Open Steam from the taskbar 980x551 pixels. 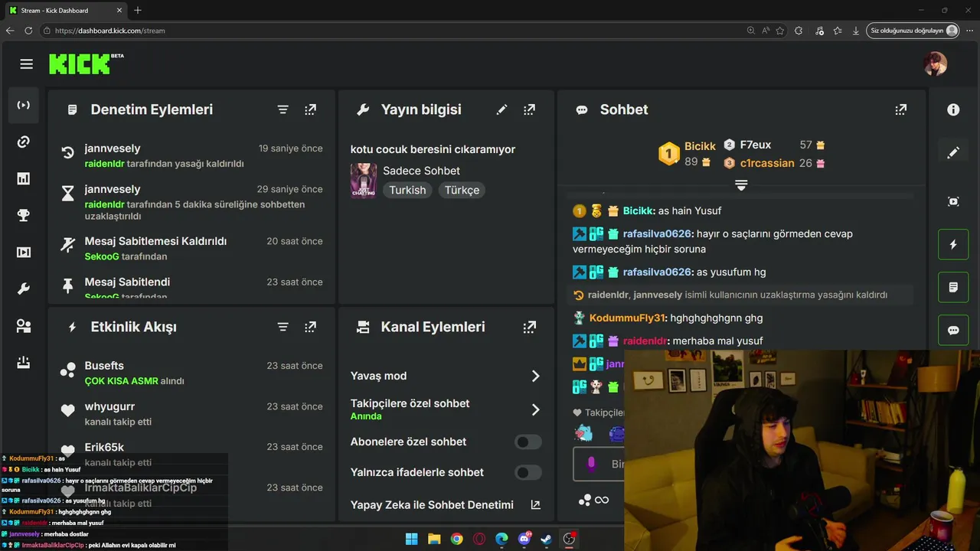[x=547, y=539]
